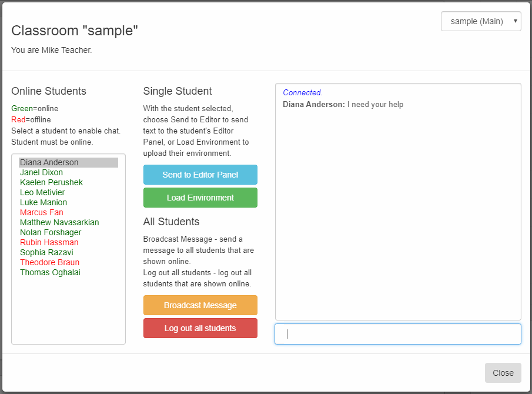Screen dimensions: 532x394
Task: Select student Nolan Forshager
Action: [51, 232]
